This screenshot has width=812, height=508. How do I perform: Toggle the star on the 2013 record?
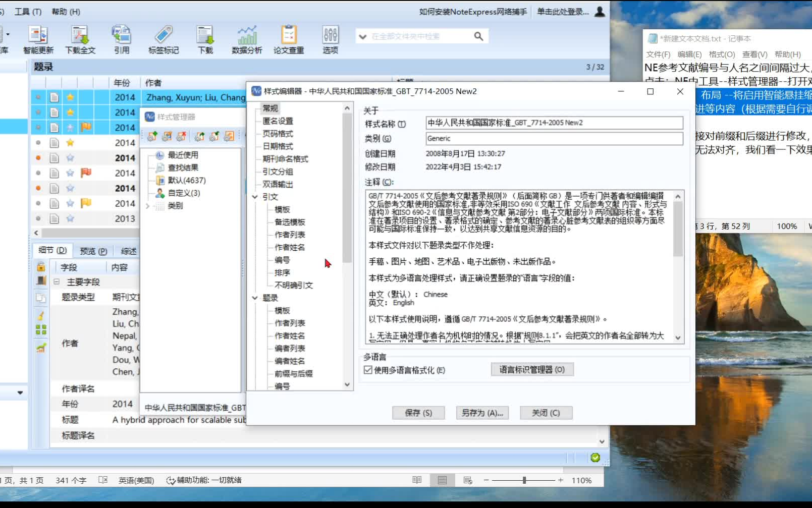tap(70, 218)
